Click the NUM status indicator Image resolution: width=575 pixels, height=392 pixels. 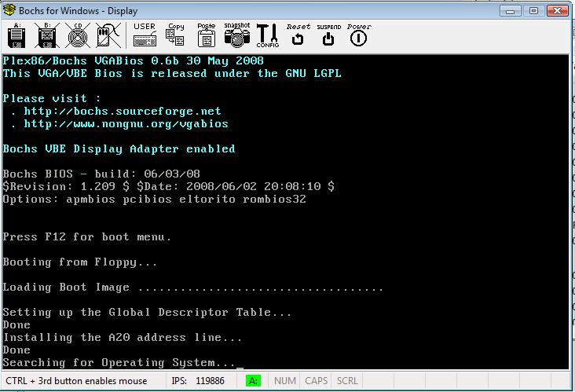tap(285, 381)
